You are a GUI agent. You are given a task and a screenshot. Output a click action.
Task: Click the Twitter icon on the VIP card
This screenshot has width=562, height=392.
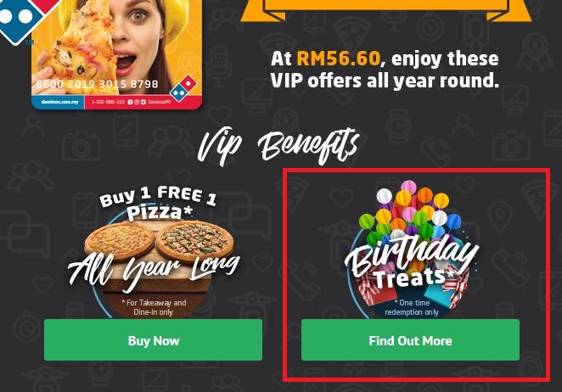pos(143,102)
